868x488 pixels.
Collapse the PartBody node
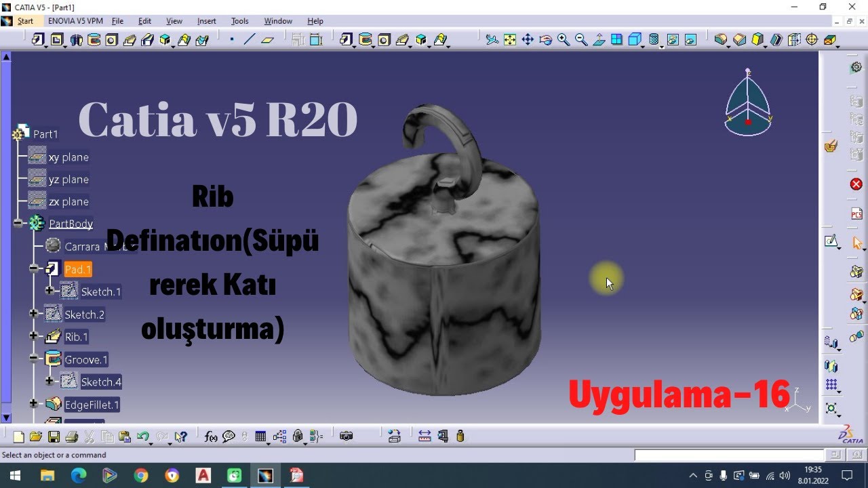pos(18,224)
